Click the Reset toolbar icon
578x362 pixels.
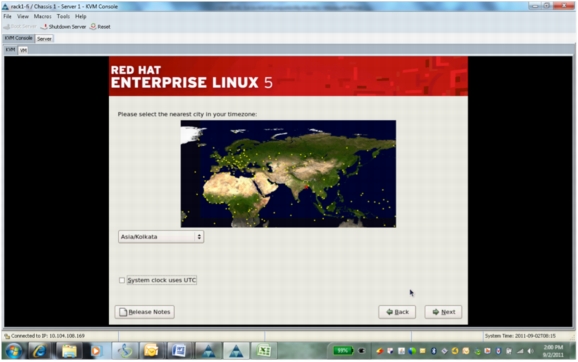pyautogui.click(x=93, y=27)
